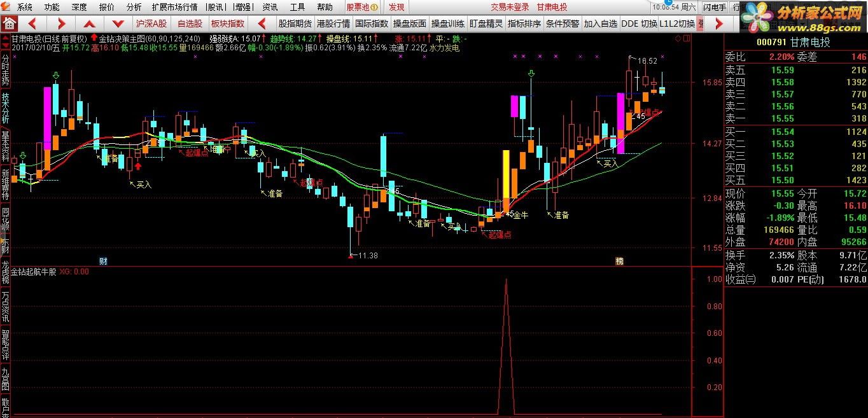The height and width of the screenshot is (418, 868).
Task: Open the 增强 menu
Action: click(x=242, y=7)
